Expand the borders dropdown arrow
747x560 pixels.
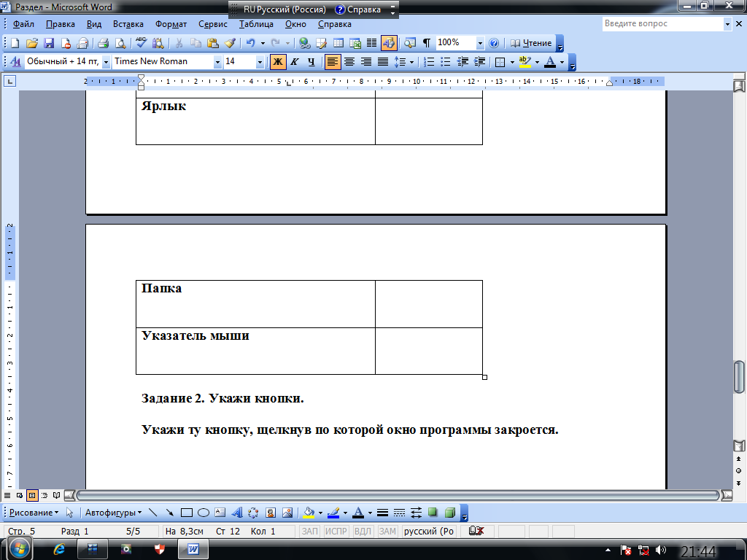512,62
